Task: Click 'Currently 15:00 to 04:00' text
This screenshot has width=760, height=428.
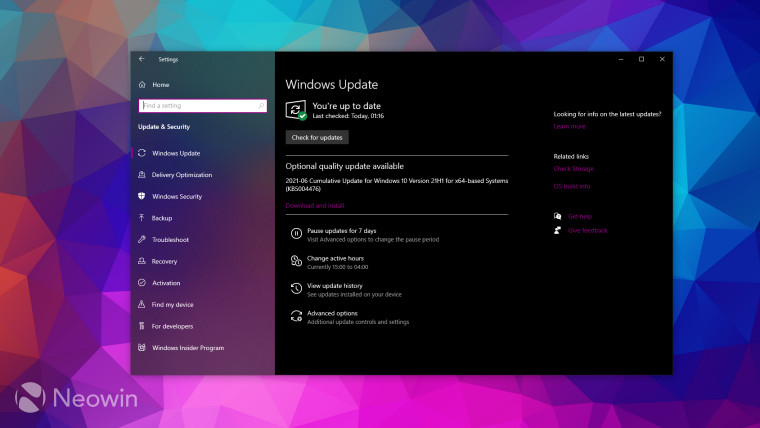Action: [337, 267]
